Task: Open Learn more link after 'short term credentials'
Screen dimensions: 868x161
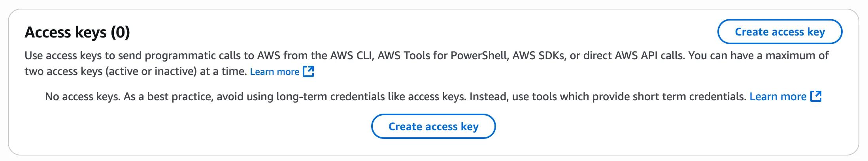Action: pyautogui.click(x=778, y=97)
